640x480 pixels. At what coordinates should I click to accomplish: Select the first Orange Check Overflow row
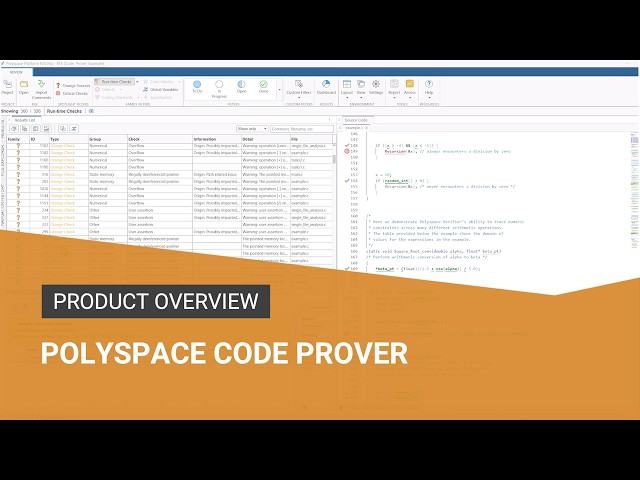click(170, 146)
